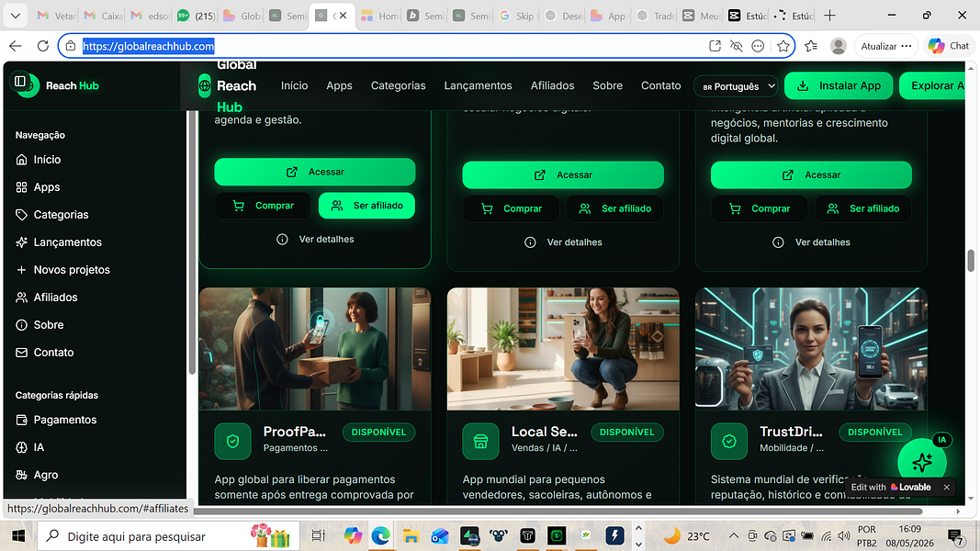980x551 pixels.
Task: Click Comprar in the right app card
Action: click(759, 208)
